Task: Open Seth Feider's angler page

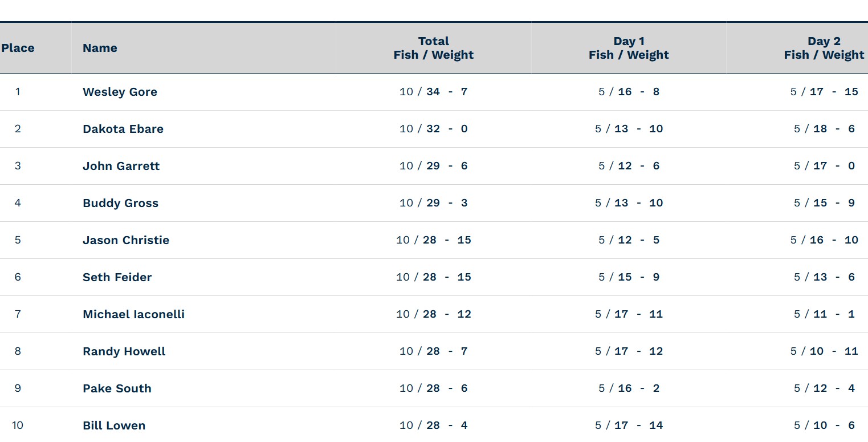Action: (117, 277)
